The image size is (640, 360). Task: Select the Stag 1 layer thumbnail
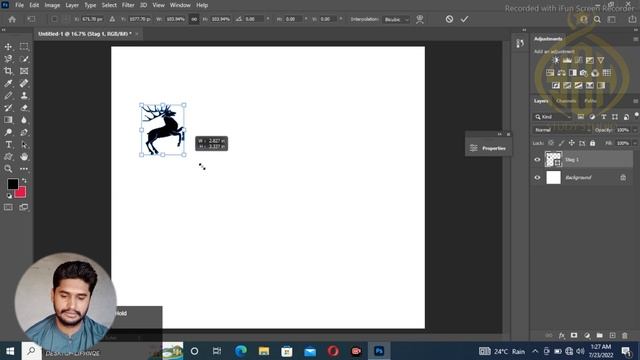point(553,160)
